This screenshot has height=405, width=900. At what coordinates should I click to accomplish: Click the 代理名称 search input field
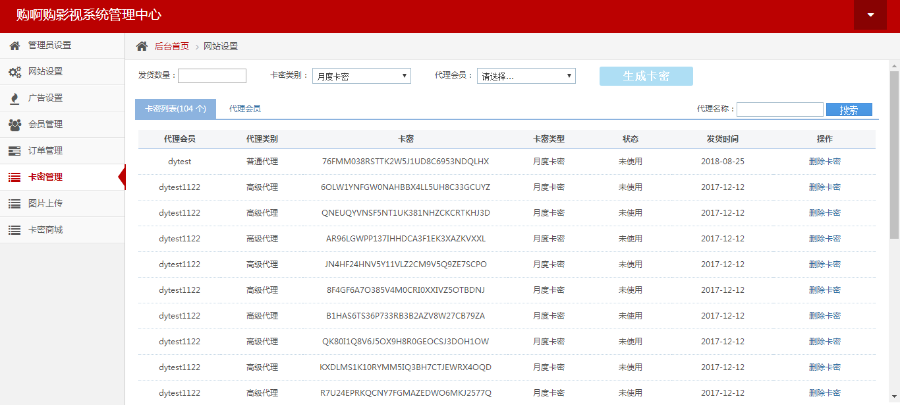coord(780,110)
